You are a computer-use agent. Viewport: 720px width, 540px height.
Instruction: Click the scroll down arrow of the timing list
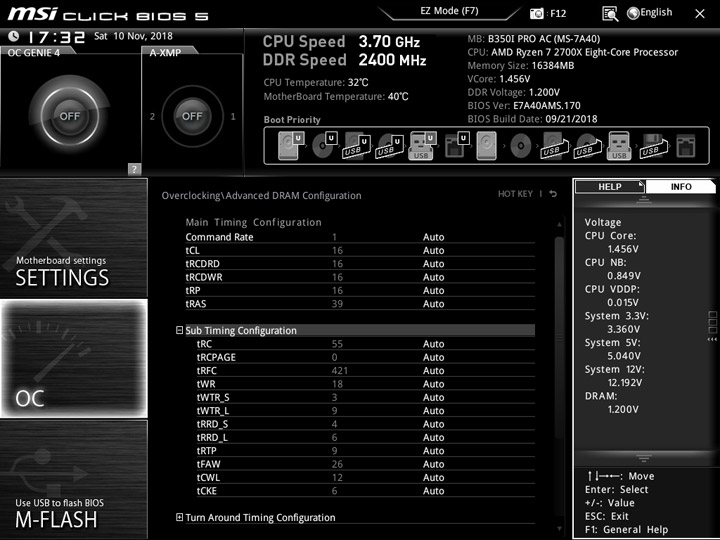pyautogui.click(x=559, y=529)
